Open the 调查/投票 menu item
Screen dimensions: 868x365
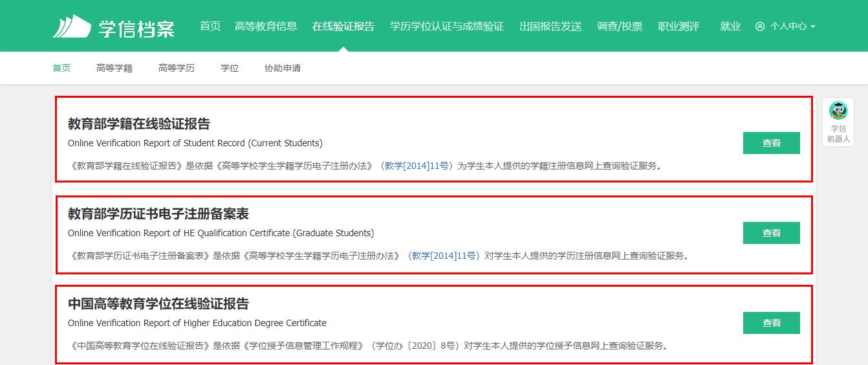[x=620, y=27]
